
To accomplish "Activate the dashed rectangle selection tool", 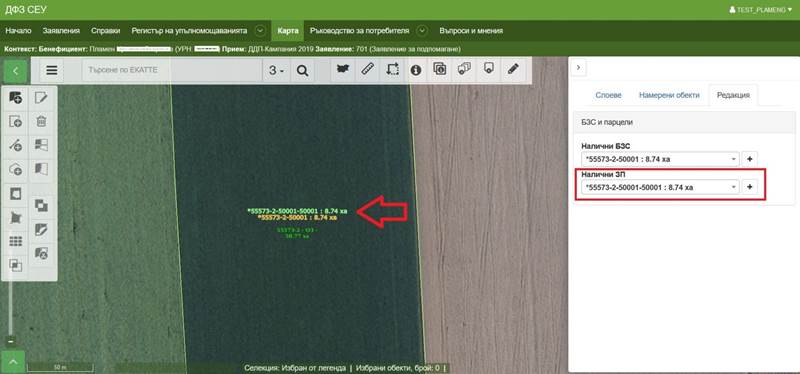I will point(392,69).
